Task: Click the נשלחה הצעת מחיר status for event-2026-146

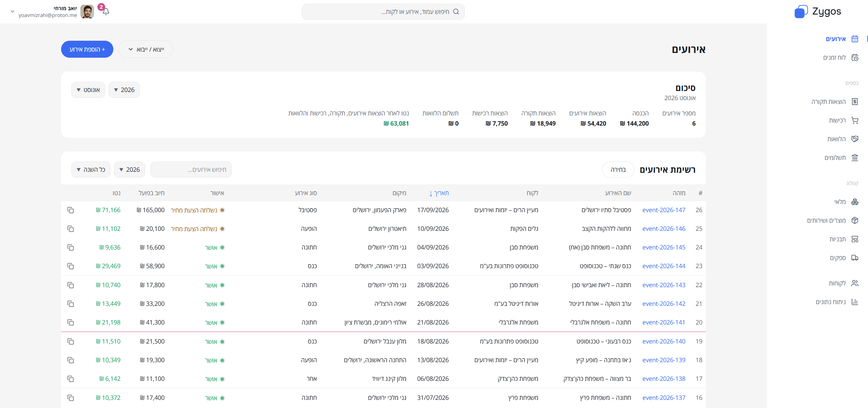Action: (197, 229)
